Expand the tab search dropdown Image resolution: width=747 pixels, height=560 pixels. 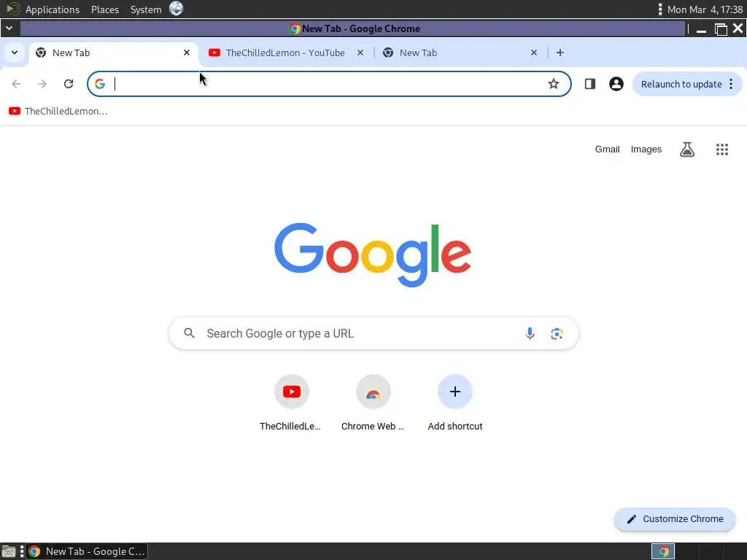(15, 52)
